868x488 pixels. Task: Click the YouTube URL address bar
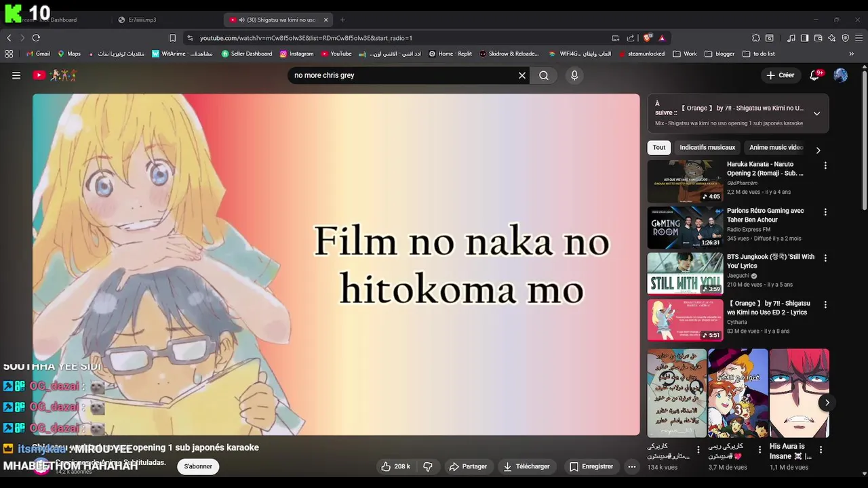400,38
